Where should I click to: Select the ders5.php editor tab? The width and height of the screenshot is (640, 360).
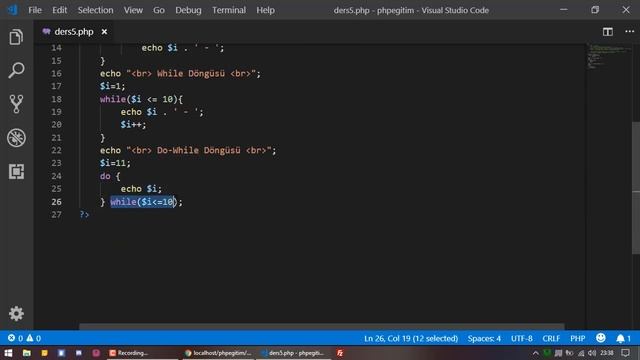[74, 31]
